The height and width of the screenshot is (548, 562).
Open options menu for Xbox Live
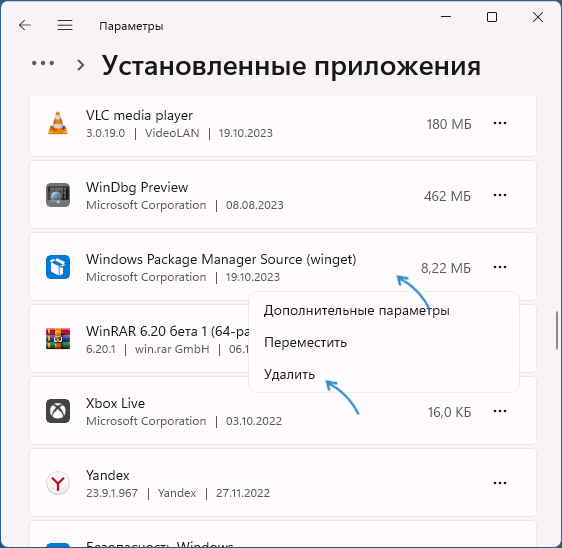(500, 411)
